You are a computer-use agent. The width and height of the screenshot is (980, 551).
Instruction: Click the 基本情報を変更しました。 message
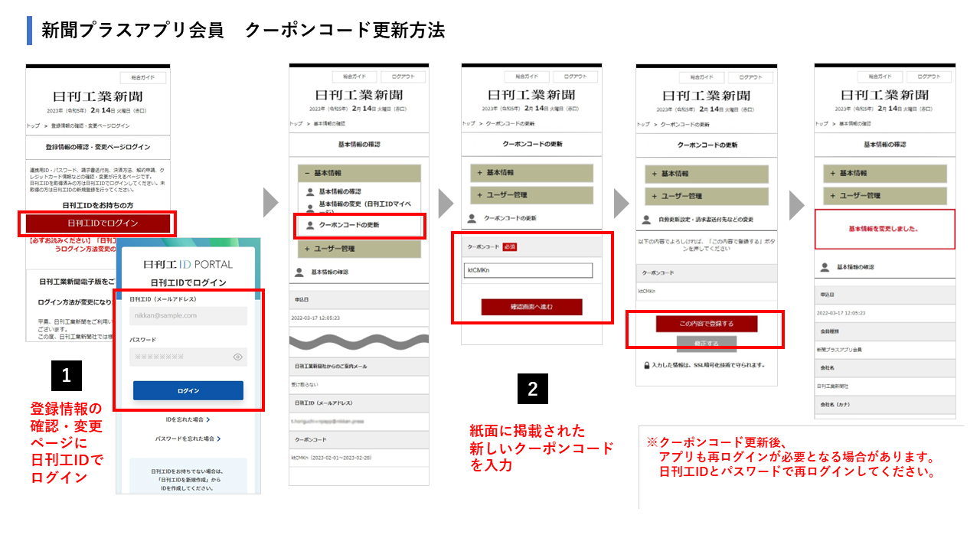884,229
